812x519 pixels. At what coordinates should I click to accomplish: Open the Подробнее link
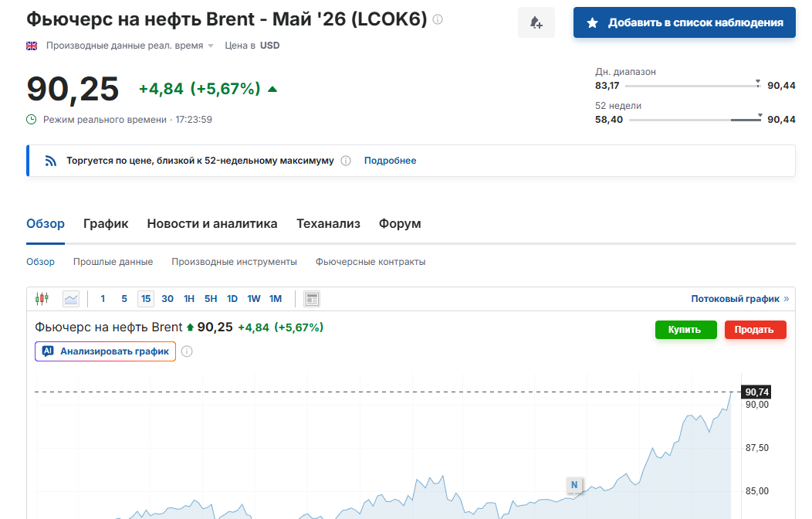(x=390, y=161)
